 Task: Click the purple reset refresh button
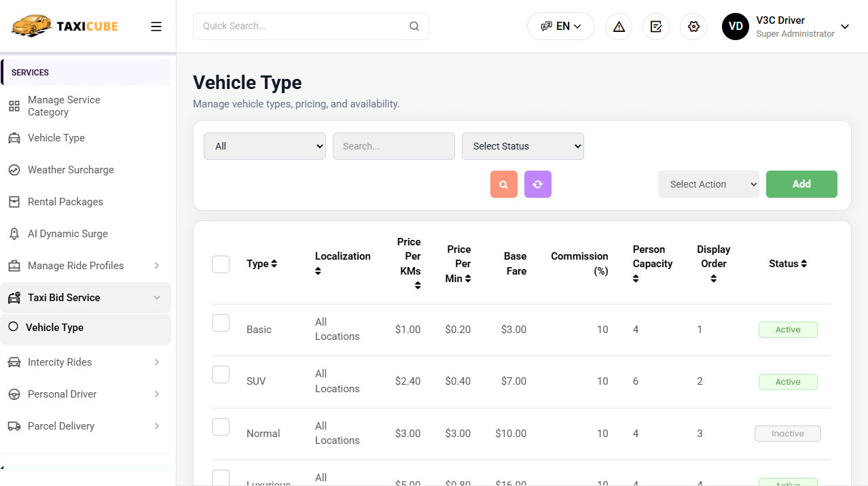pos(538,184)
